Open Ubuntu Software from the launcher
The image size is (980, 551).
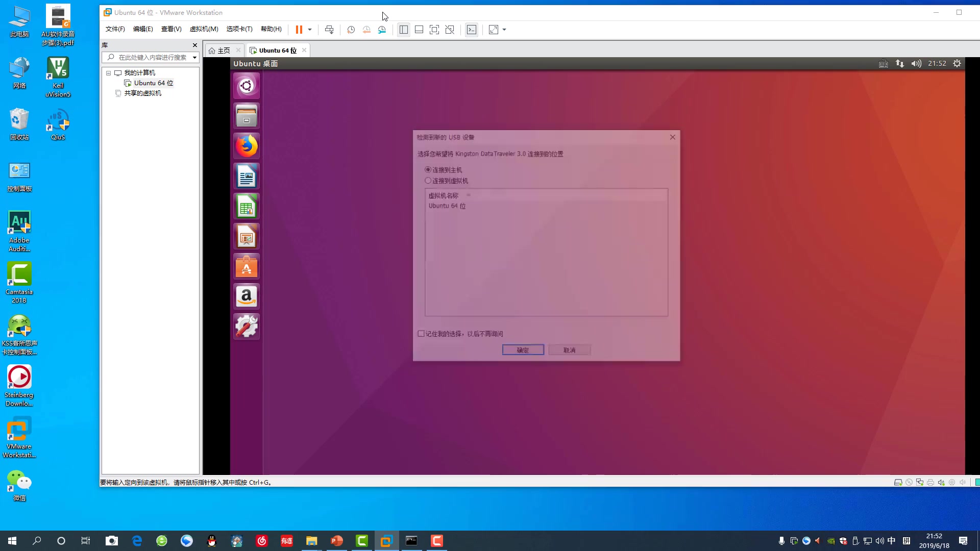(247, 266)
